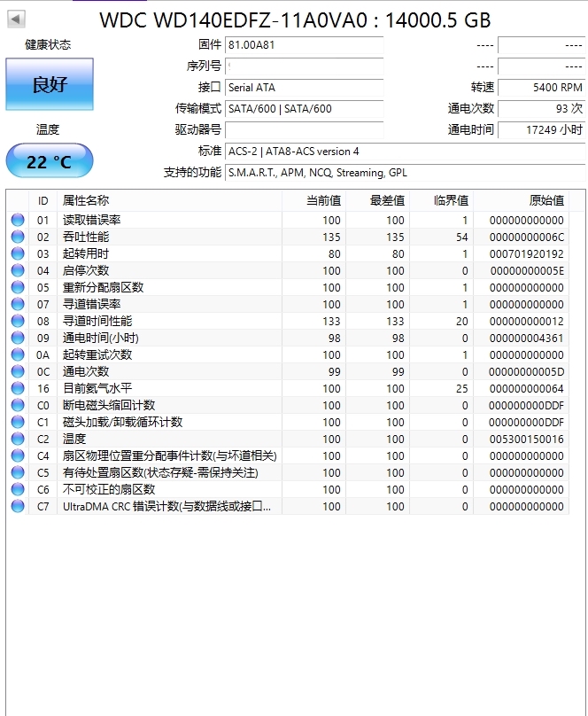The height and width of the screenshot is (716, 588).
Task: Select the status circle for 断电磁头缩回计数
Action: [18, 406]
